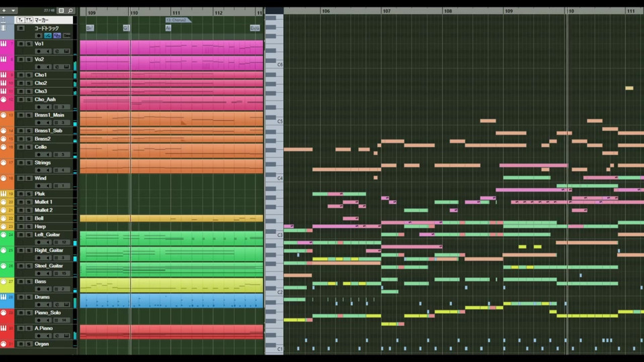Mute the Strings track

tap(21, 162)
